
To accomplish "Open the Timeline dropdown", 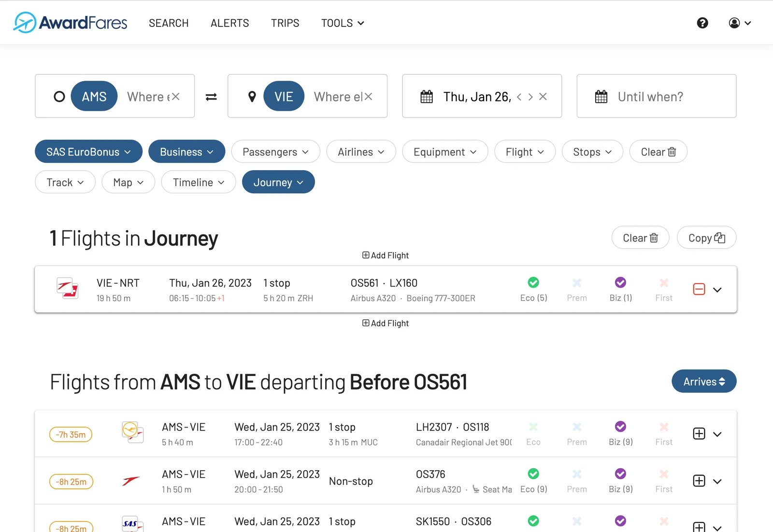I will pos(199,182).
